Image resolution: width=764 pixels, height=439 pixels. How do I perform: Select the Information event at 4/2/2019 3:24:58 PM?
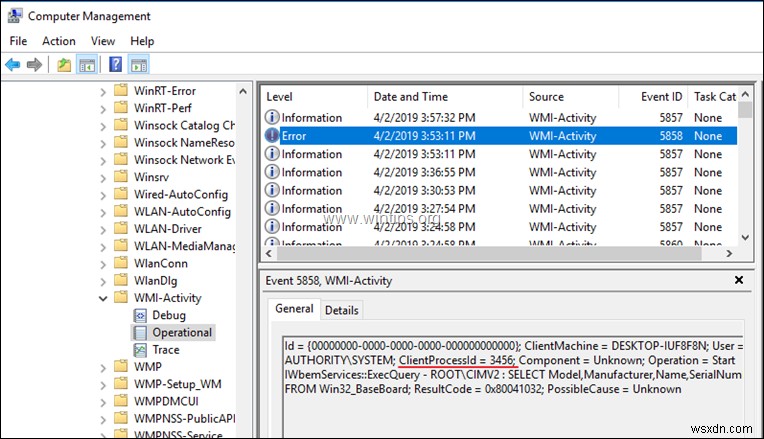500,227
